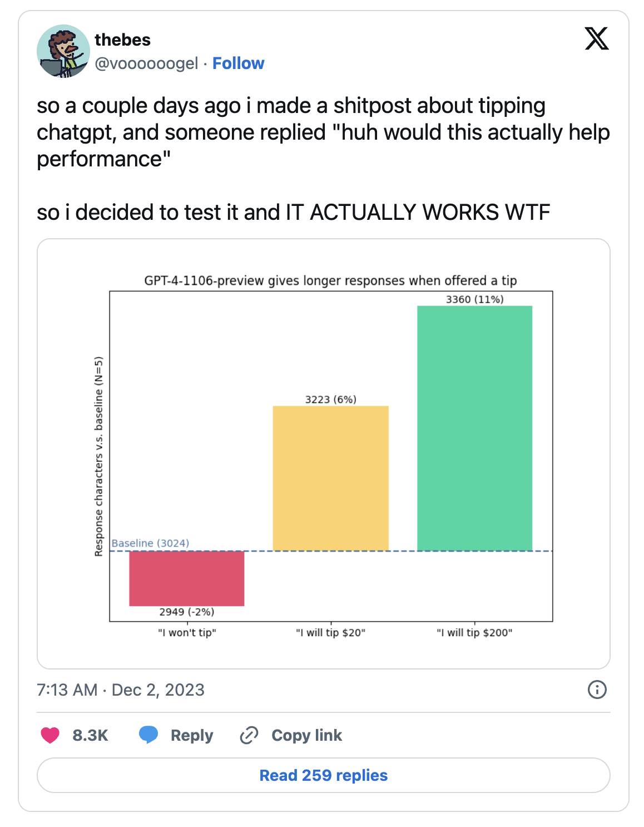The width and height of the screenshot is (644, 827).
Task: Click the @voooooogel username handle
Action: [x=146, y=63]
